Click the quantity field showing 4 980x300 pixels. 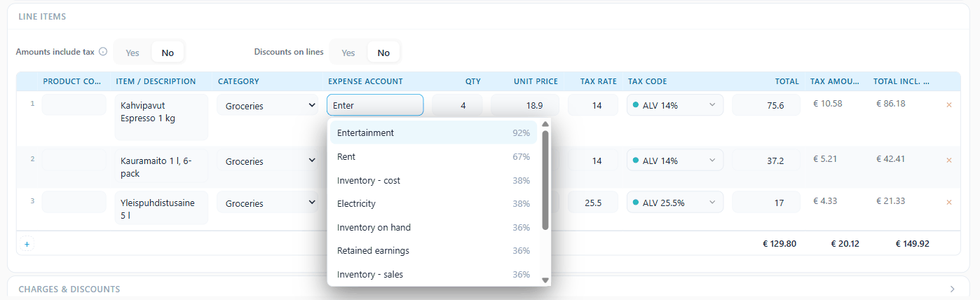coord(457,105)
